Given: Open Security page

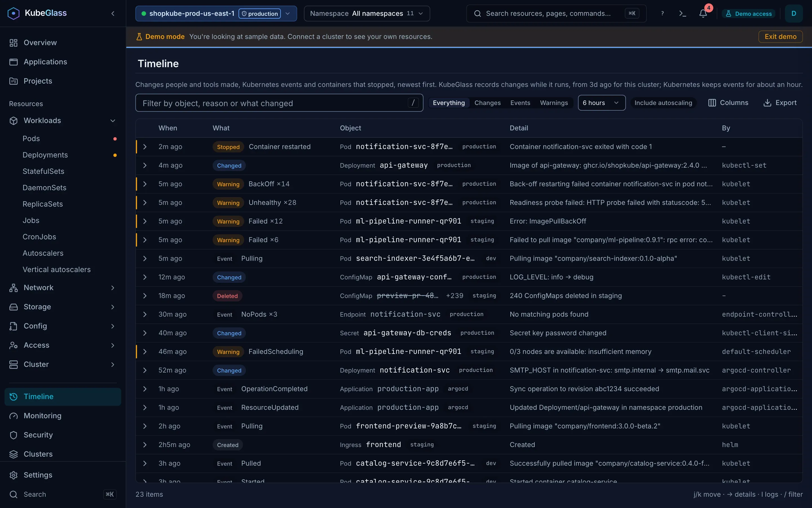Looking at the screenshot, I should (x=63, y=435).
